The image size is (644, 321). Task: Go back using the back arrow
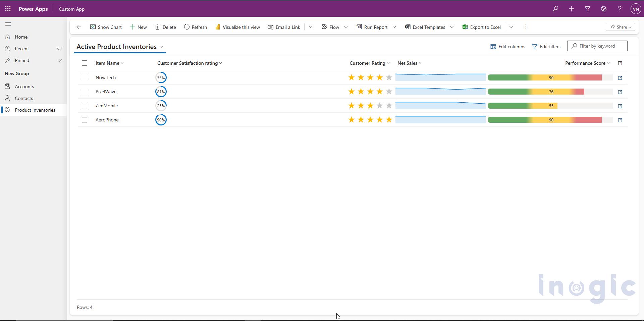[78, 27]
